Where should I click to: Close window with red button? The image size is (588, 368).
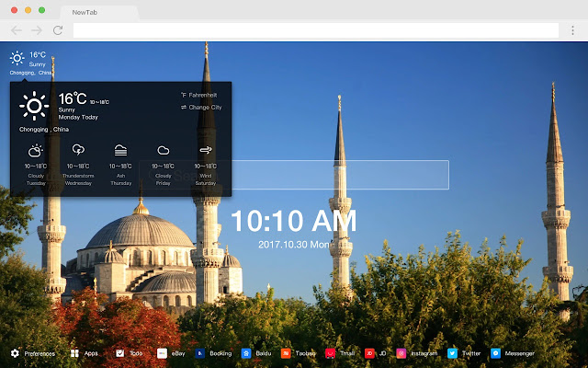click(15, 10)
